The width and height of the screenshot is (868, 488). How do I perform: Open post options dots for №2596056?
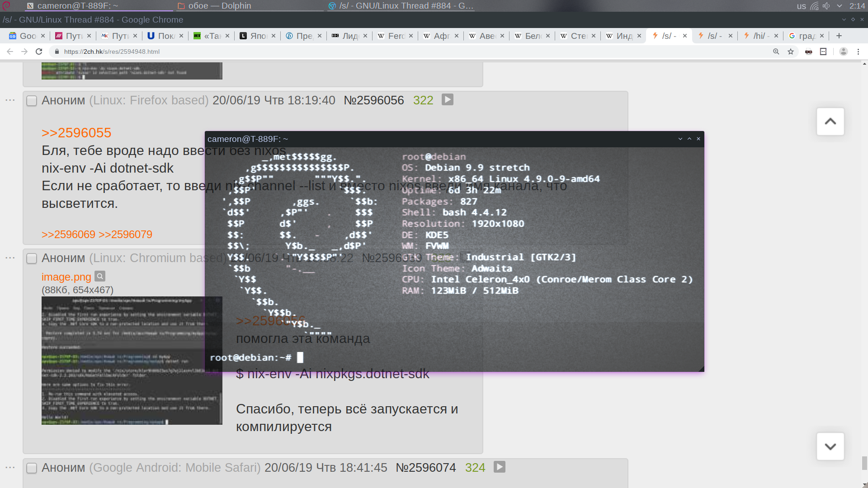[10, 100]
